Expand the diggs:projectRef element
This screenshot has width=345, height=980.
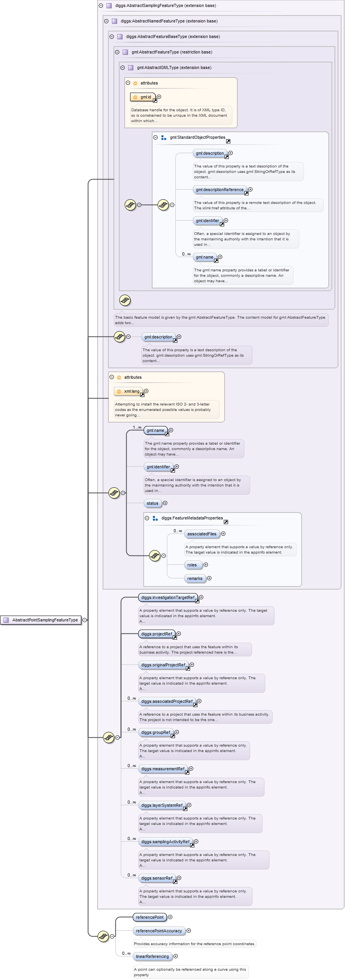[x=179, y=633]
